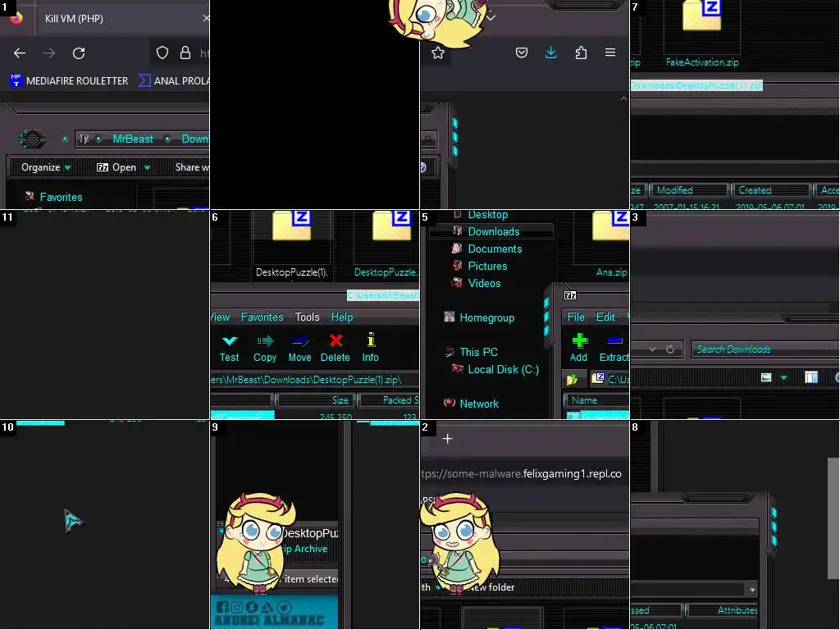Image resolution: width=840 pixels, height=630 pixels.
Task: Click the Save to Pocket icon
Action: pyautogui.click(x=522, y=52)
